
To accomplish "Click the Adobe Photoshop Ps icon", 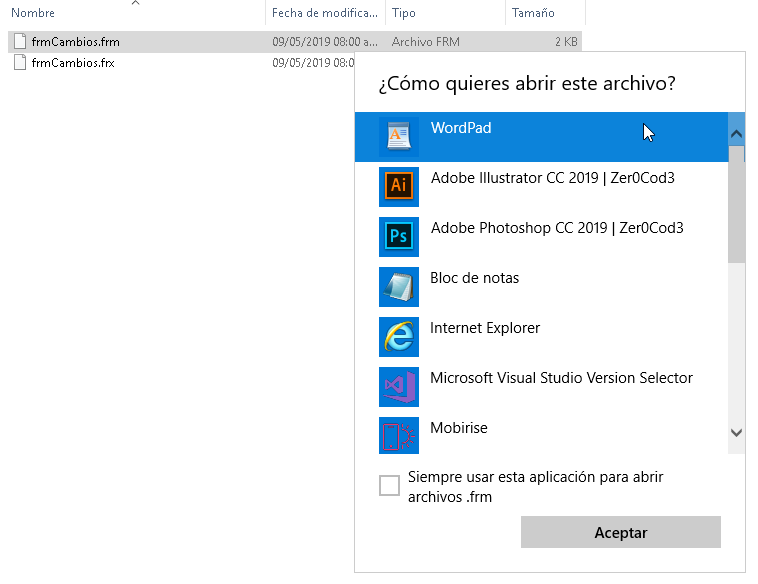I will [399, 236].
